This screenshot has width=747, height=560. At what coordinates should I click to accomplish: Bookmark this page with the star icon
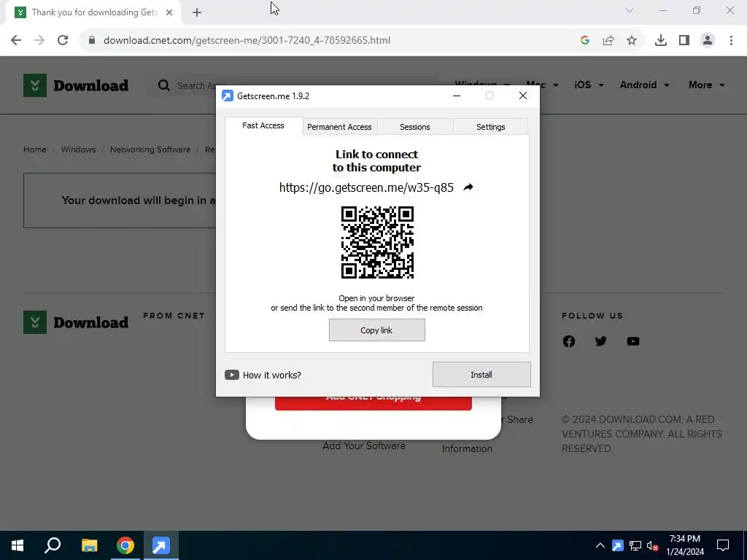point(632,41)
